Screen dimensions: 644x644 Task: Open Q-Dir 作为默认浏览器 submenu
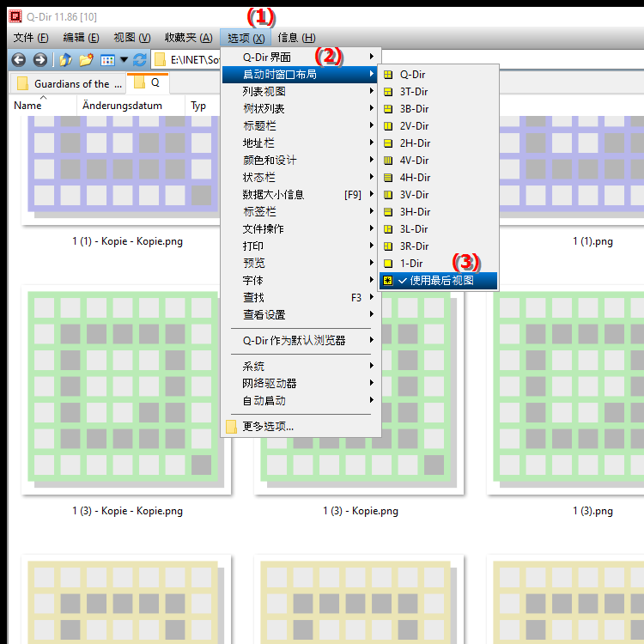click(x=301, y=341)
